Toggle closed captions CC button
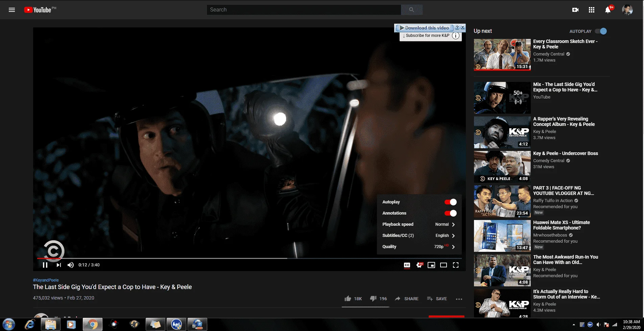The width and height of the screenshot is (644, 331). tap(407, 265)
